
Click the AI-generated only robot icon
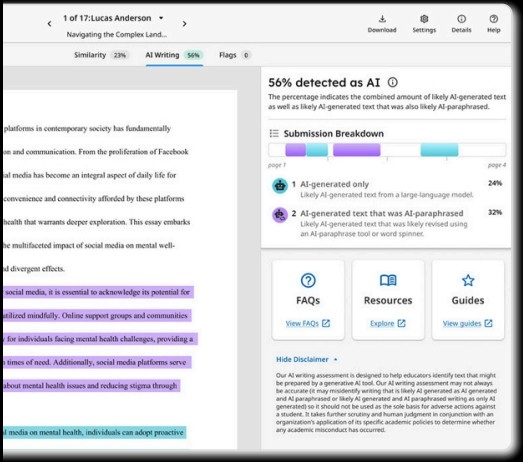(280, 186)
